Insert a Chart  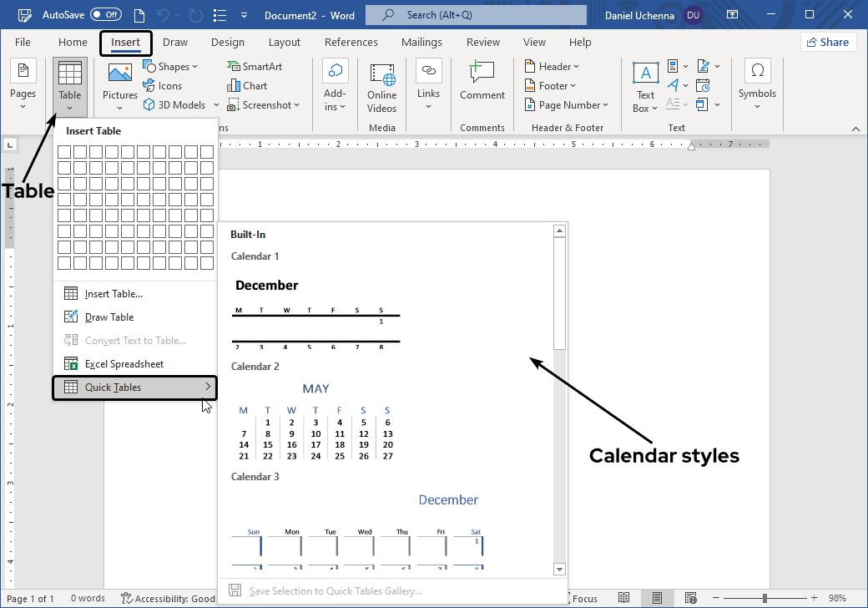click(x=247, y=85)
